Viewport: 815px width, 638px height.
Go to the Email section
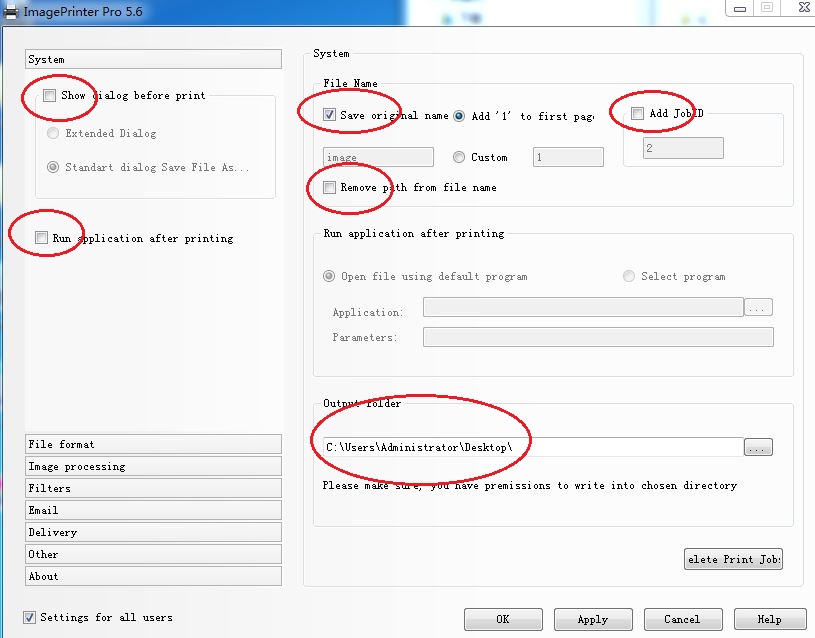153,510
